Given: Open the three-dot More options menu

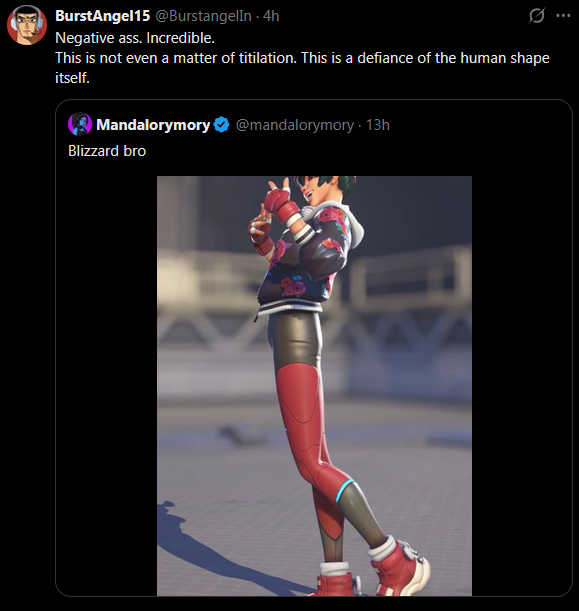Looking at the screenshot, I should 563,16.
